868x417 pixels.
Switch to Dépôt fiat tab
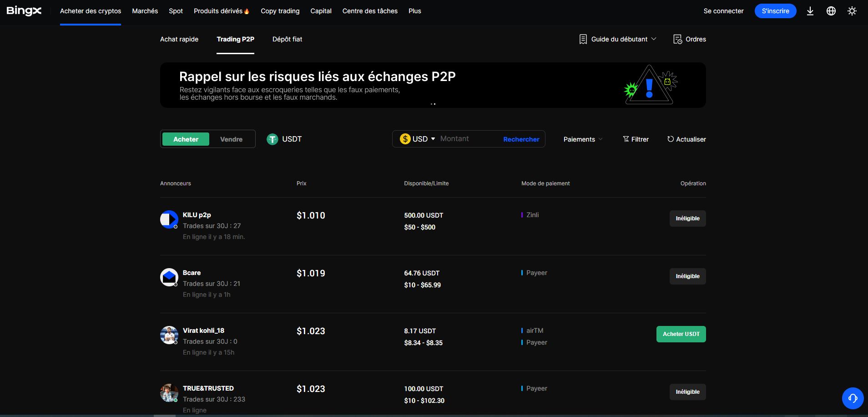tap(287, 39)
